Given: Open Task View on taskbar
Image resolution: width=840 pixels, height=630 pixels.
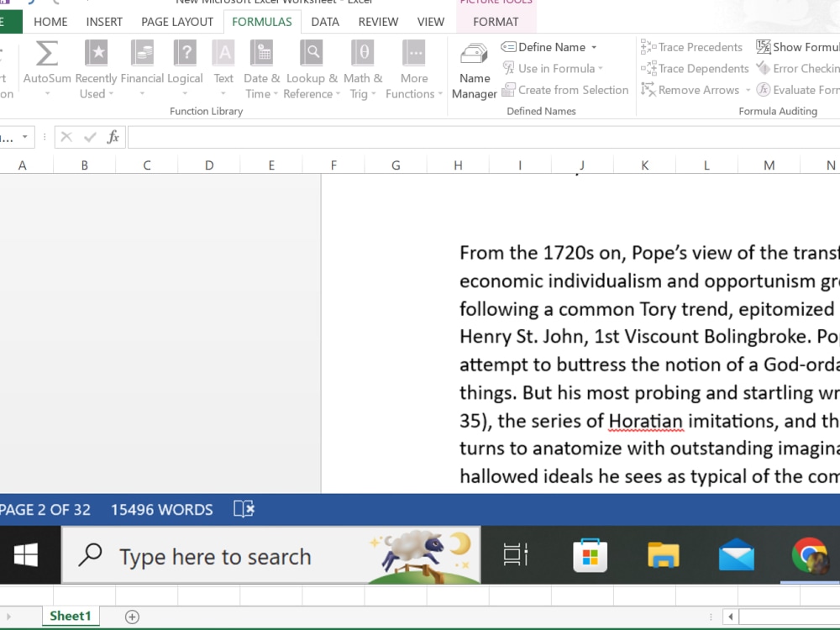Looking at the screenshot, I should pyautogui.click(x=516, y=555).
